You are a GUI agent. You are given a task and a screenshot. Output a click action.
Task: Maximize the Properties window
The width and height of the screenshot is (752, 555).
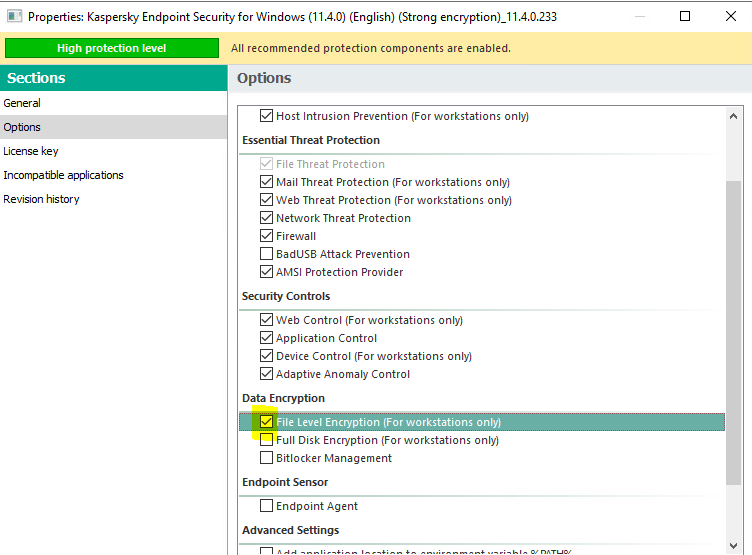(x=685, y=16)
